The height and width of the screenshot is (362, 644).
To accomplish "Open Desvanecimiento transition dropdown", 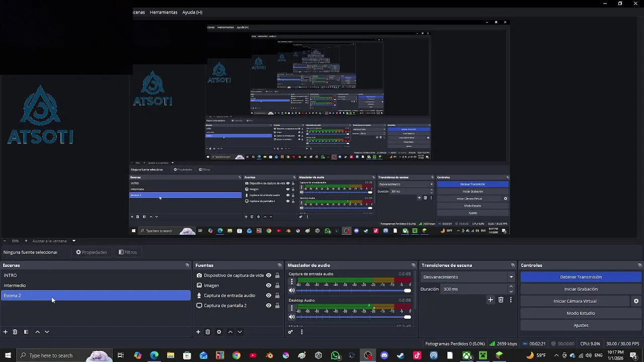I will (468, 277).
